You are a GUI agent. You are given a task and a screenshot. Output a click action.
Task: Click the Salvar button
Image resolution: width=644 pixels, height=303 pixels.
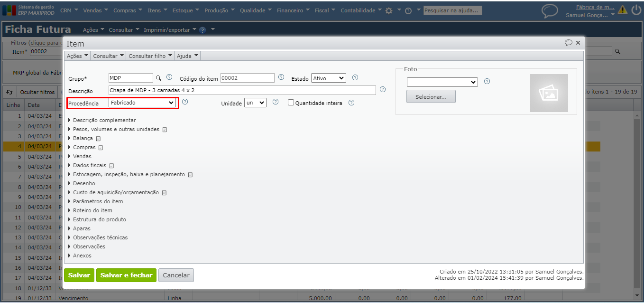point(79,275)
